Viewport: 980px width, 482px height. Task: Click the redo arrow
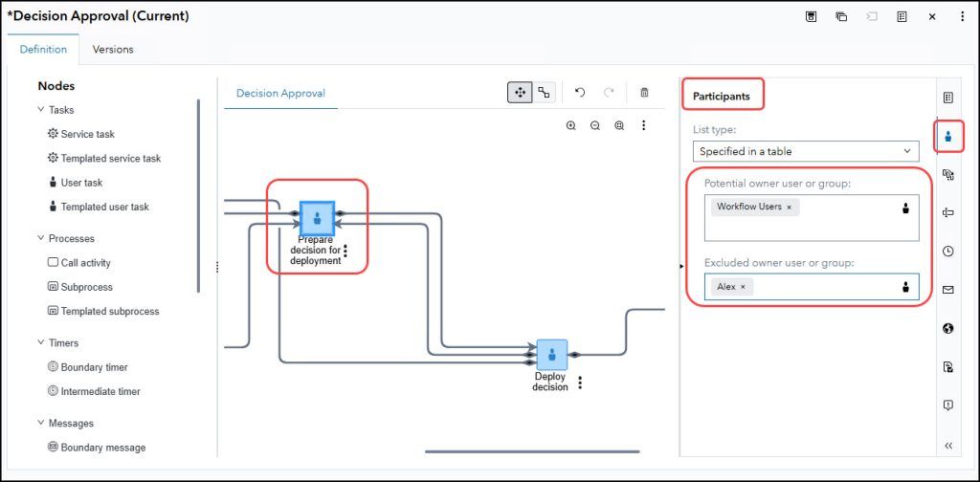coord(609,93)
